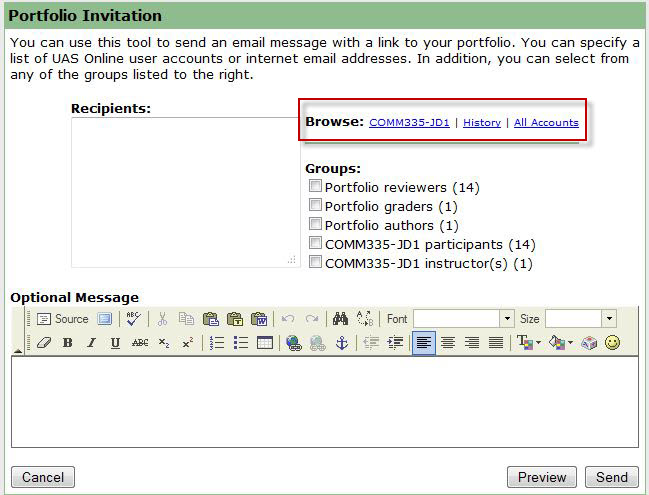This screenshot has width=649, height=495.
Task: Open Find with the binoculars icon
Action: tap(340, 319)
